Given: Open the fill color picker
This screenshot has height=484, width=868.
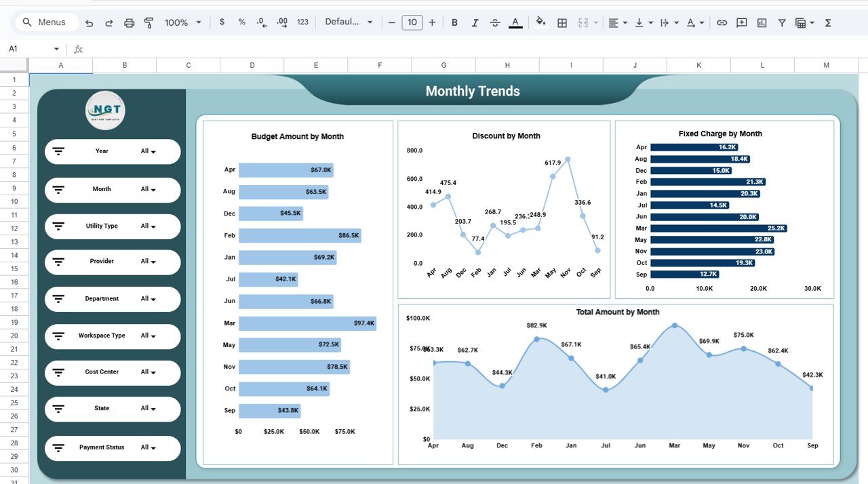Looking at the screenshot, I should pos(540,22).
